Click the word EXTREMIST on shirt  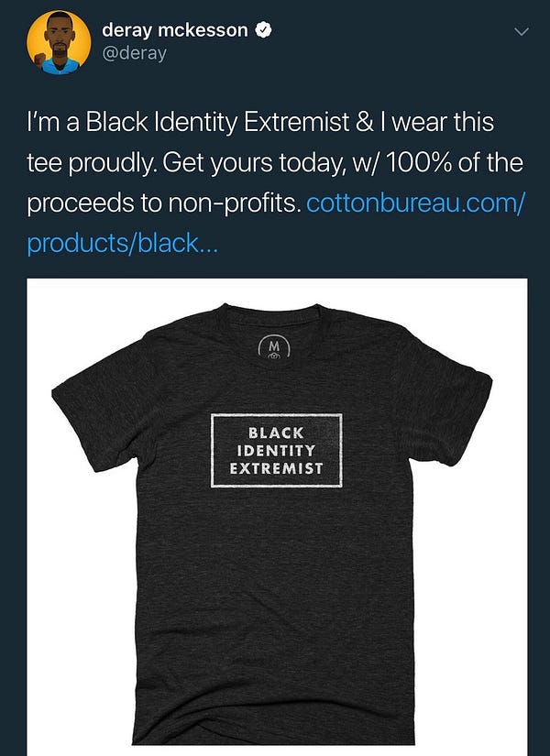tap(276, 468)
